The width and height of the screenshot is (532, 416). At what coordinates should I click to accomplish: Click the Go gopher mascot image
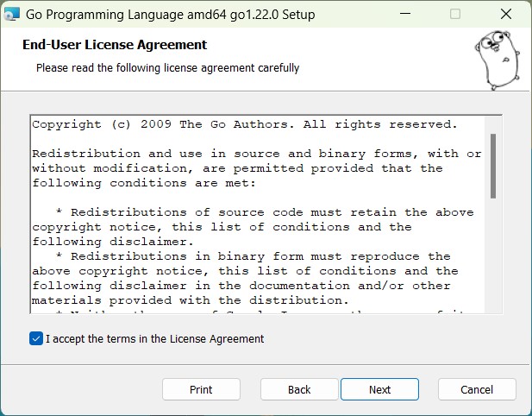tap(498, 60)
